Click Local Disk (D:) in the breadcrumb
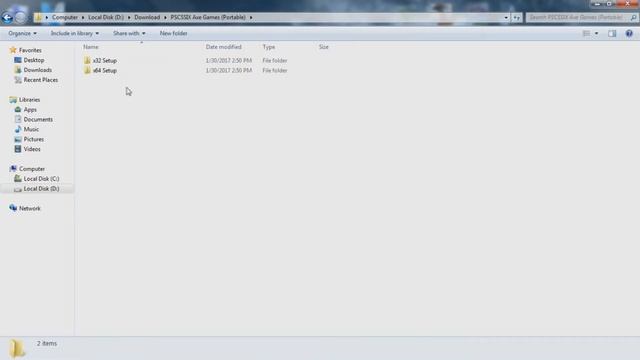The width and height of the screenshot is (640, 360). click(106, 18)
